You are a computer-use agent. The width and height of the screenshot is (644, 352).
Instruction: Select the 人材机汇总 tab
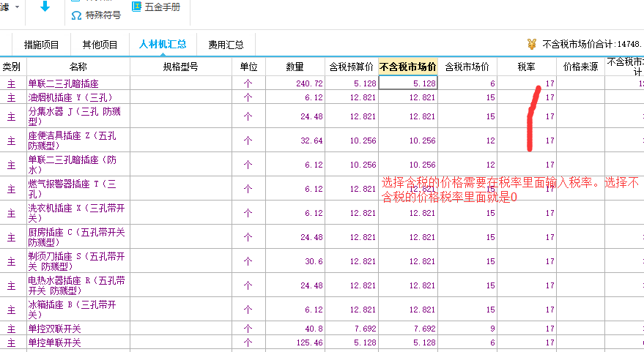(x=163, y=45)
